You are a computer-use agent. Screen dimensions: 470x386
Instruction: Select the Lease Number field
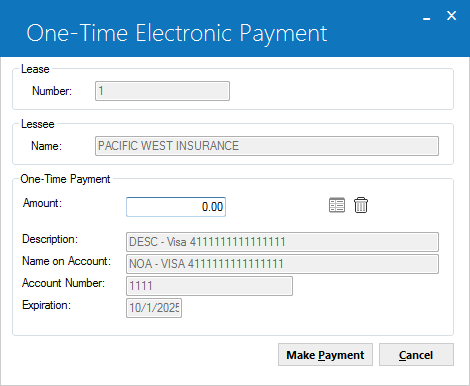(x=162, y=91)
